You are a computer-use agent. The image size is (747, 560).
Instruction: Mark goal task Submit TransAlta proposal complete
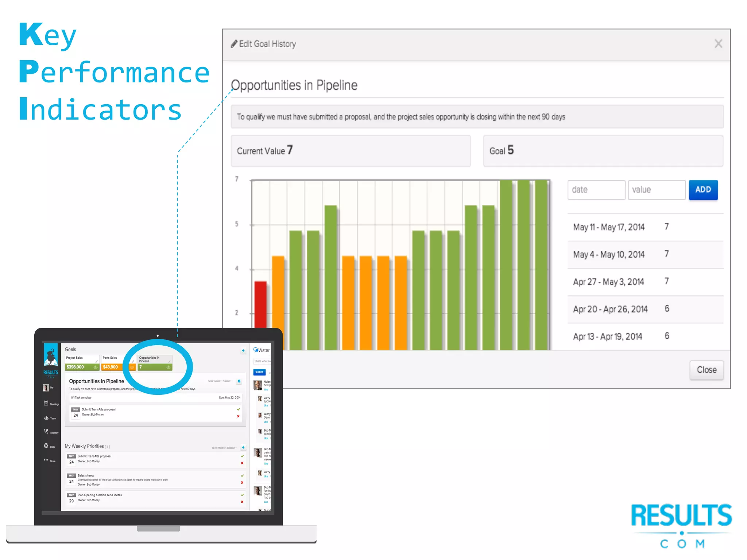click(238, 409)
